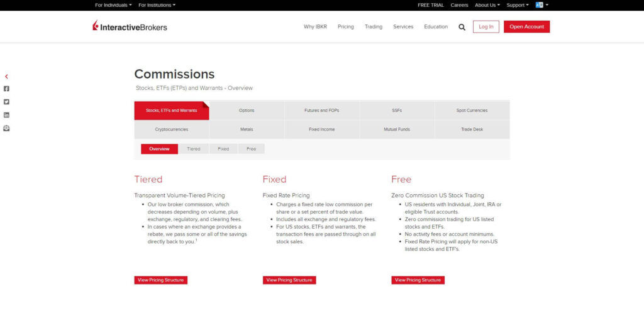Click the red Fixed heading
Screen dimensions: 644x316
point(274,179)
